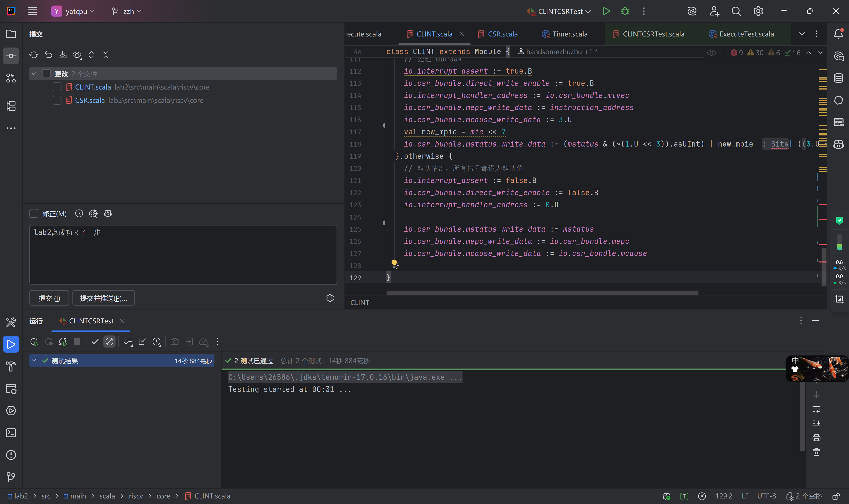Enable the 修正(M) amend checkbox
This screenshot has width=849, height=504.
tap(34, 213)
